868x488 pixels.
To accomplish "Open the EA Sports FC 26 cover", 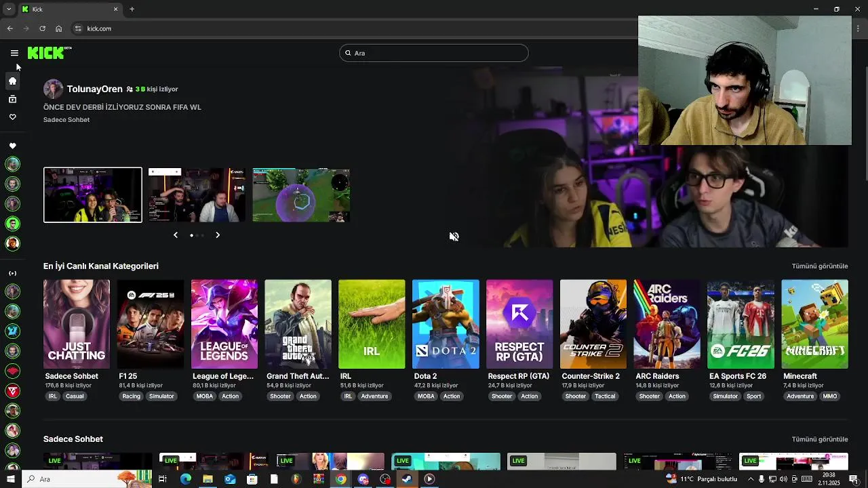I will click(741, 324).
